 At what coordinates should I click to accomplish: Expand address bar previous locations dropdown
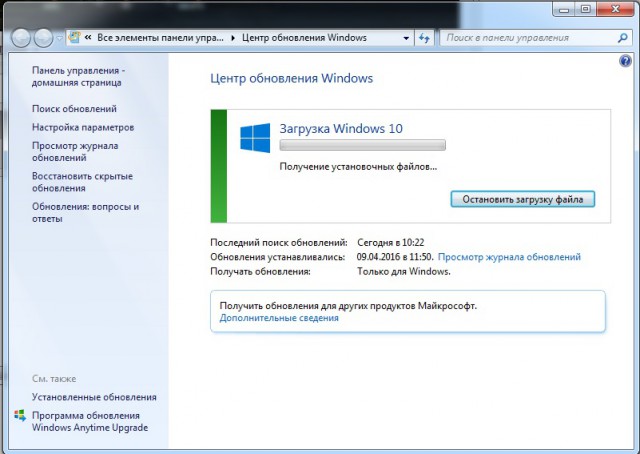(x=406, y=38)
